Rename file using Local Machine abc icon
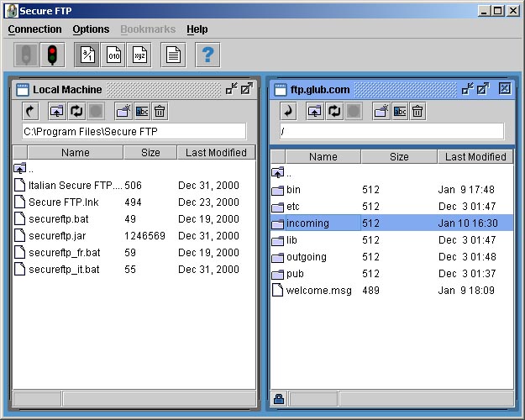The height and width of the screenshot is (420, 525). tap(142, 111)
